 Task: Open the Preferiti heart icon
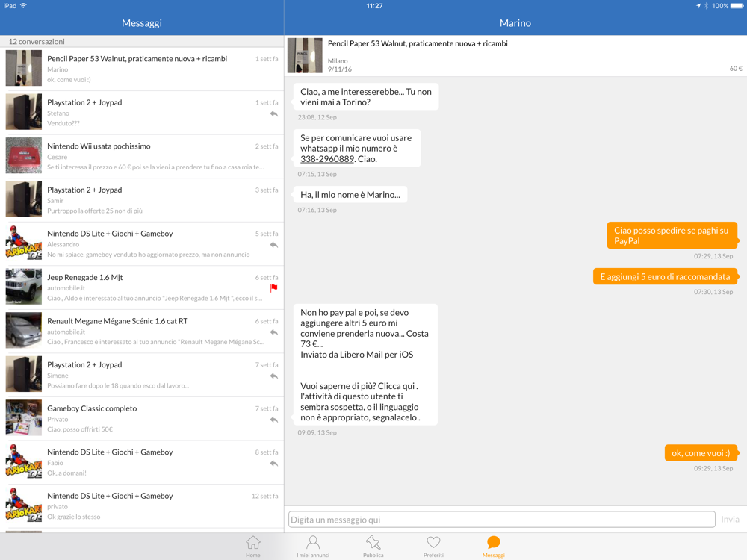[433, 542]
